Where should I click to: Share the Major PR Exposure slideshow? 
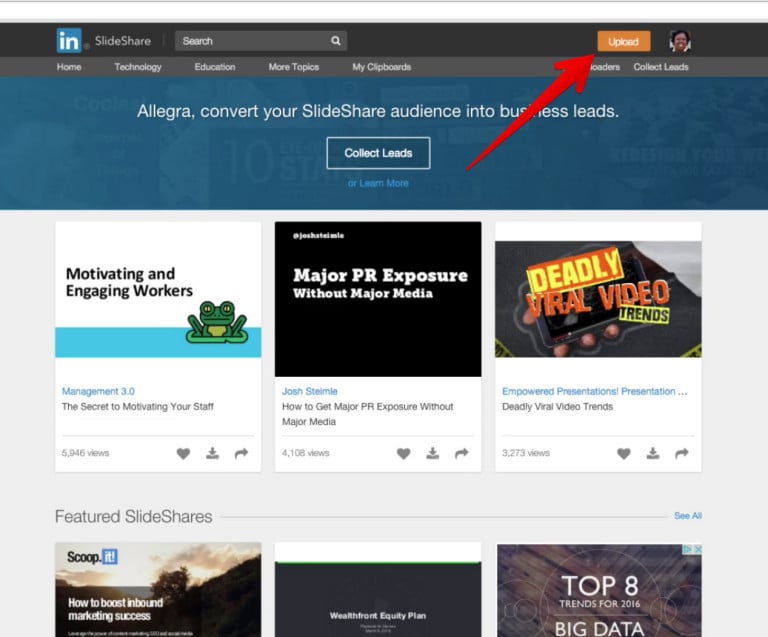(x=462, y=453)
